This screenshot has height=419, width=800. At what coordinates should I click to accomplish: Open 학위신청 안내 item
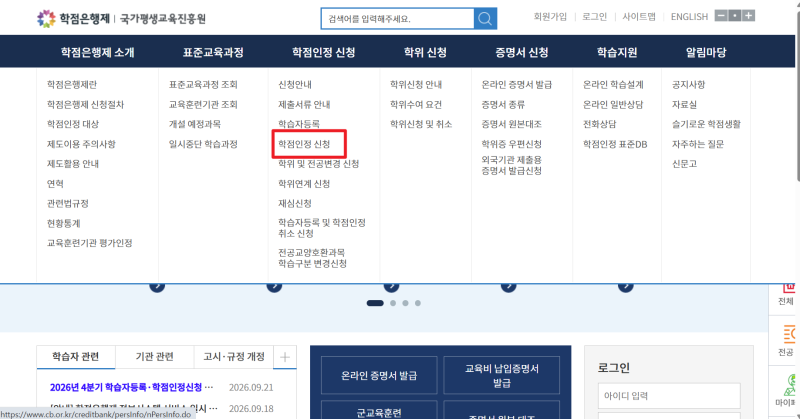coord(416,84)
